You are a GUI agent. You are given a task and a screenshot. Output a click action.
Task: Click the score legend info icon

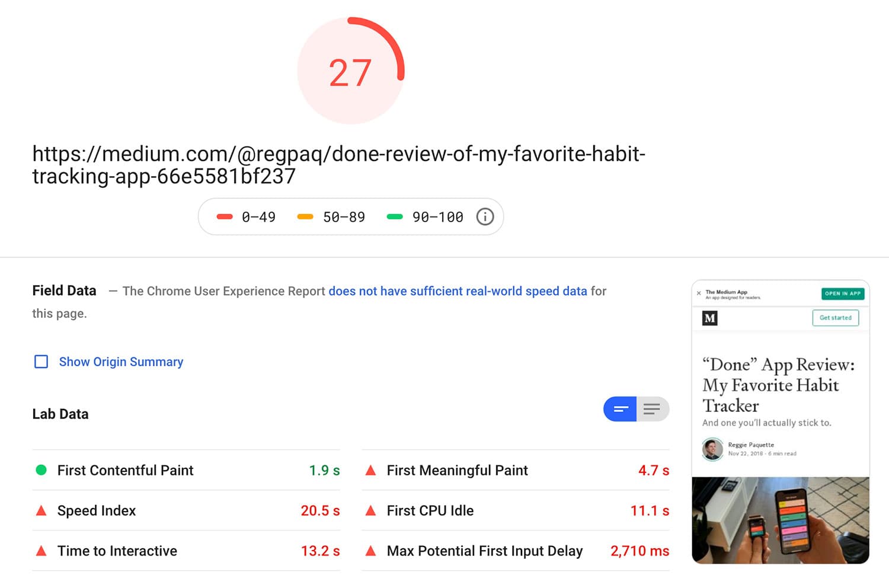tap(485, 217)
